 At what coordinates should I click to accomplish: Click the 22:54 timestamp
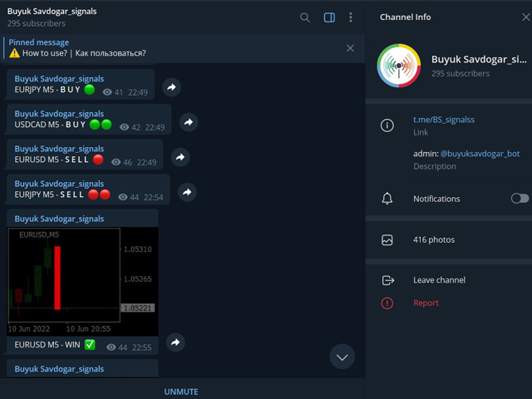(153, 198)
